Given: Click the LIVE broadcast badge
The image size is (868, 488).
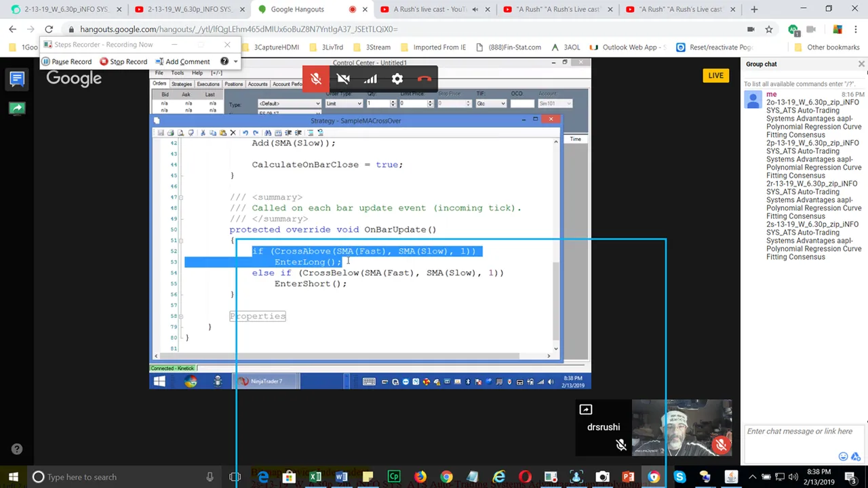Looking at the screenshot, I should 715,75.
